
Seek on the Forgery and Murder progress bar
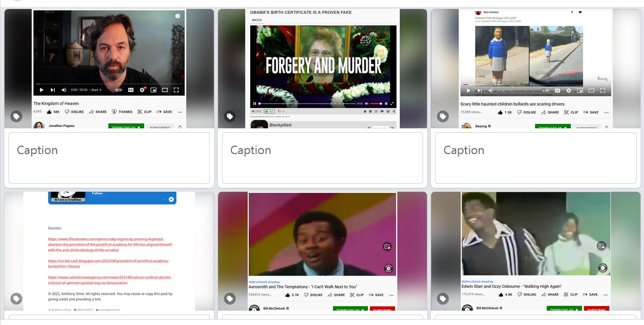[307, 104]
